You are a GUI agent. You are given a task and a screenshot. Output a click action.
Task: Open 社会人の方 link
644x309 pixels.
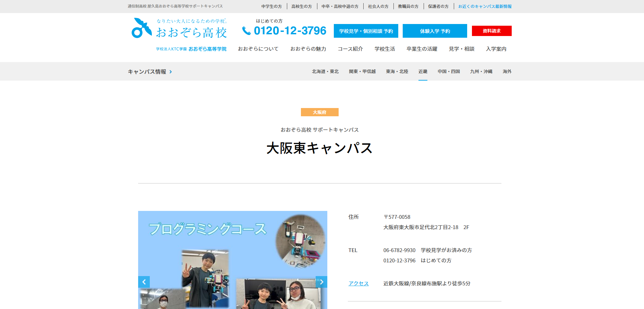[378, 7]
